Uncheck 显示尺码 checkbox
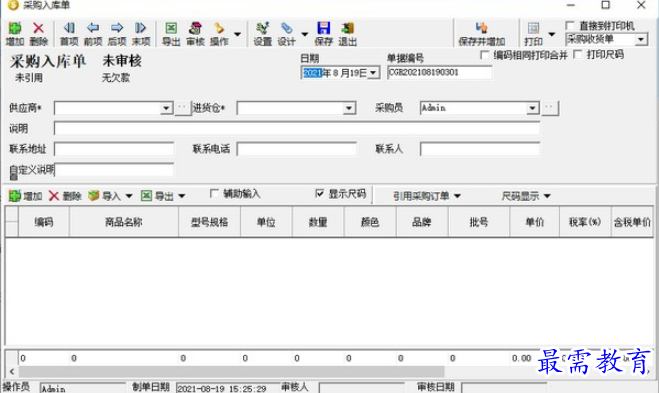 (319, 193)
